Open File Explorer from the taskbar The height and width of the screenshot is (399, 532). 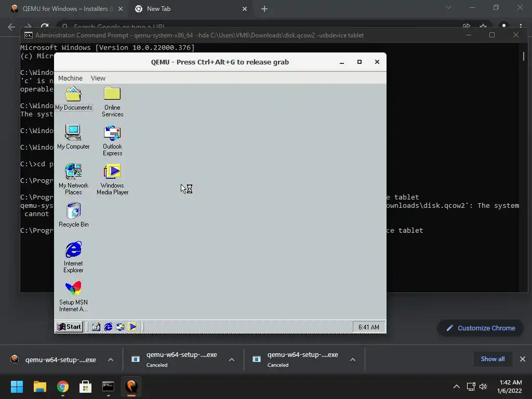39,387
